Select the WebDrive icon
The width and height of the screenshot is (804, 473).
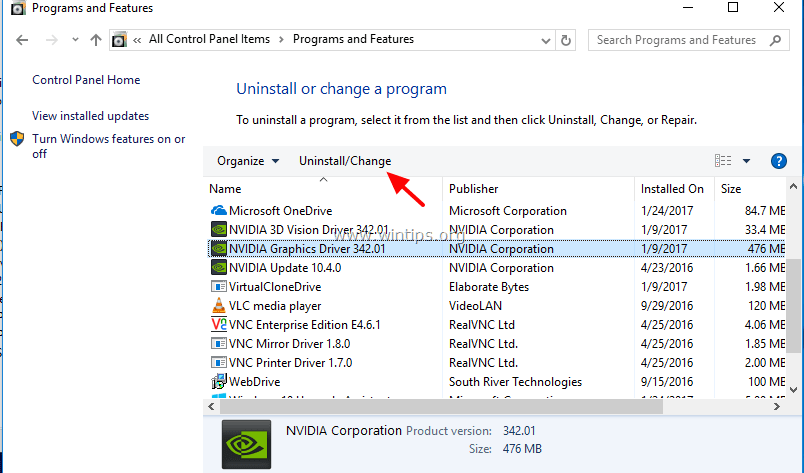[219, 381]
